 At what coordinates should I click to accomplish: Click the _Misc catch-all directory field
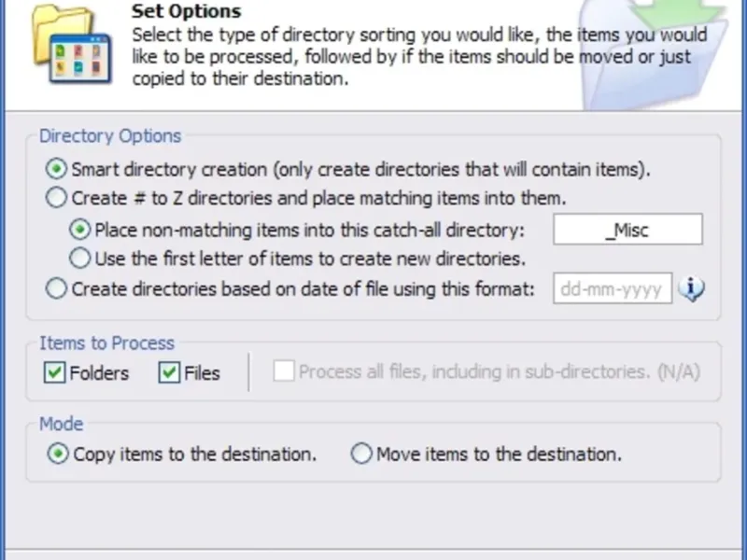(627, 230)
